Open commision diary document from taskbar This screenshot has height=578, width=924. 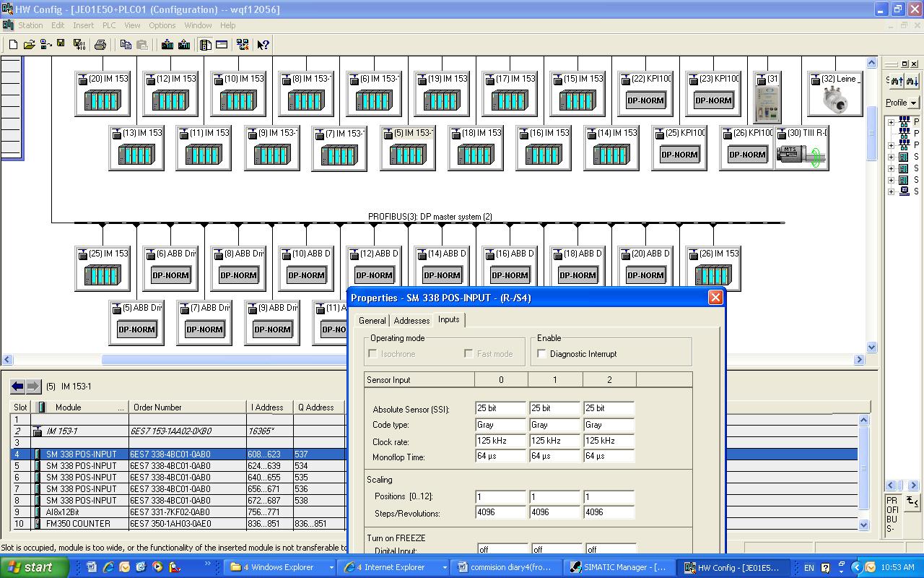(507, 567)
